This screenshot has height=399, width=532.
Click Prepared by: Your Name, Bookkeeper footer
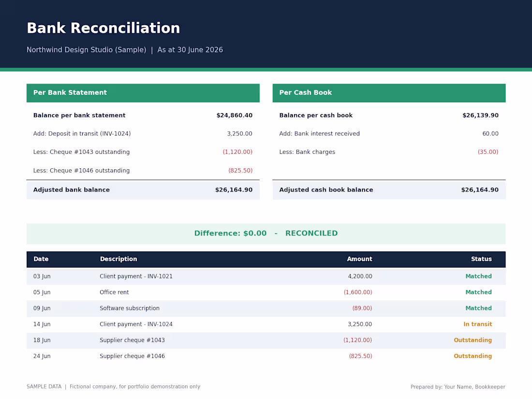click(x=458, y=387)
